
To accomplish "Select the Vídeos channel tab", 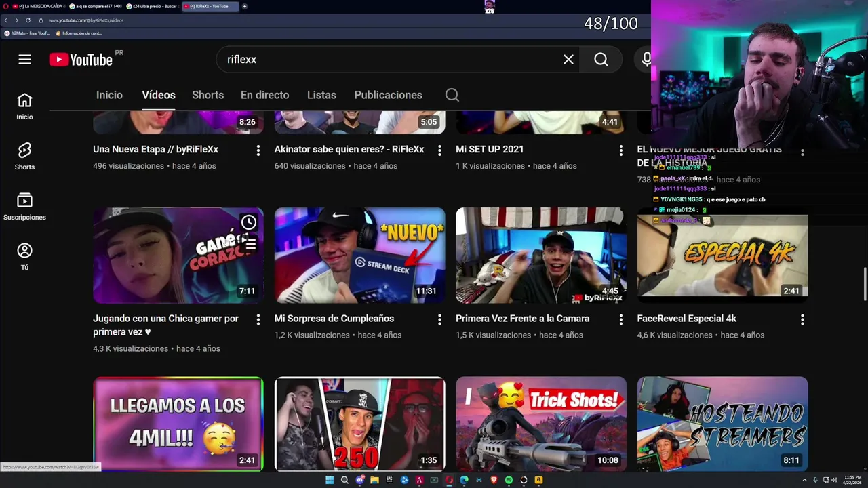I will click(159, 95).
